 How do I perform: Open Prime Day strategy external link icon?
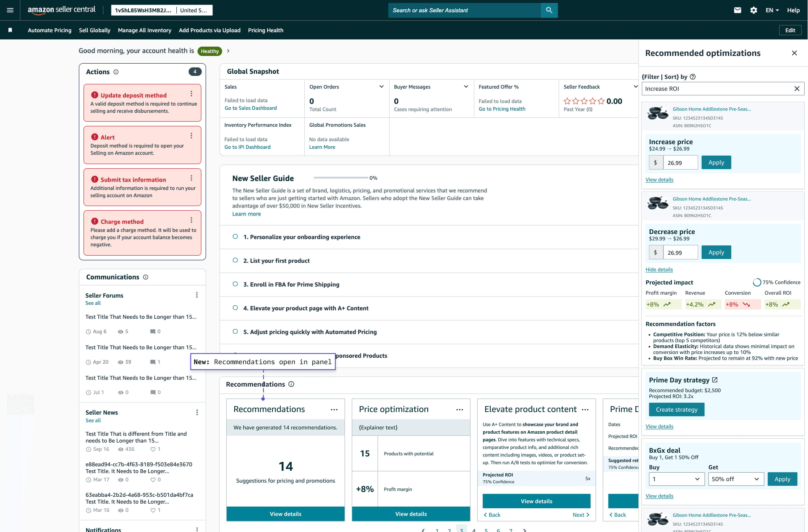pos(715,380)
